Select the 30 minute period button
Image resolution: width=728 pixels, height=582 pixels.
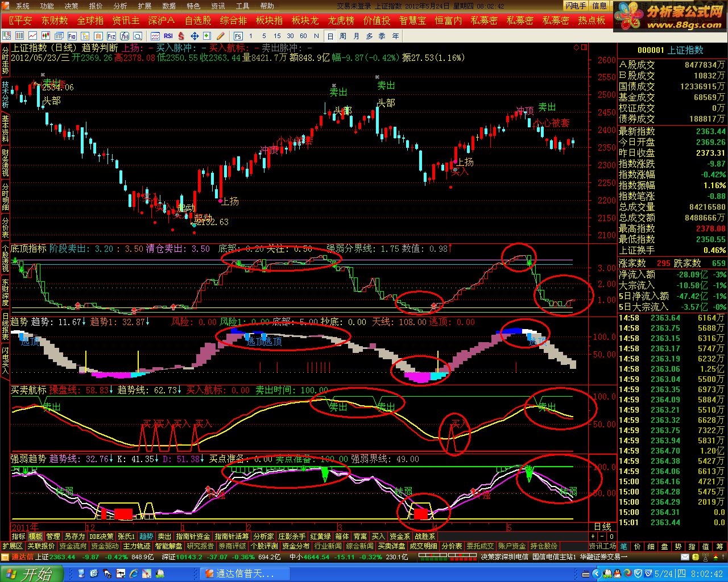(x=290, y=36)
